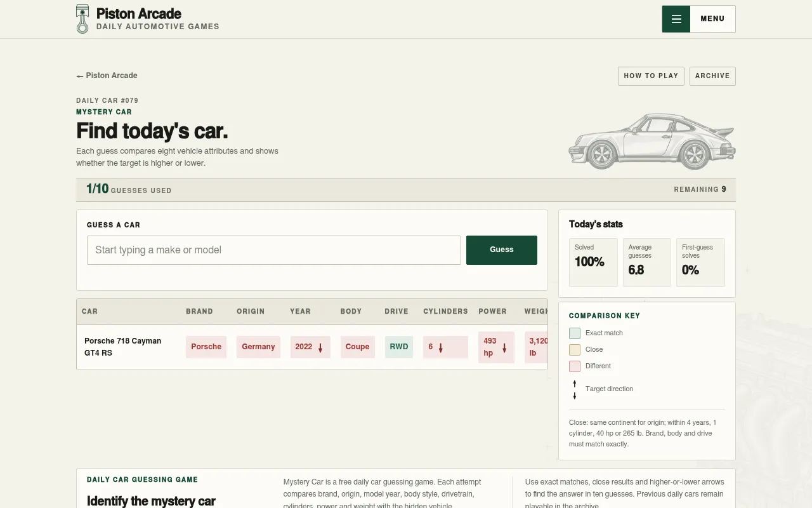This screenshot has height=508, width=812.
Task: Focus the make or model search field
Action: [274, 250]
